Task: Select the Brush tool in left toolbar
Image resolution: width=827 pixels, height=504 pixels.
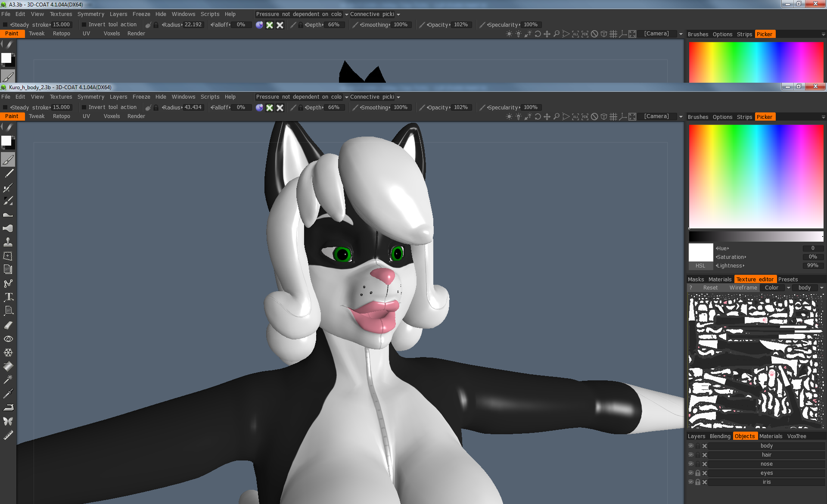Action: 8,160
